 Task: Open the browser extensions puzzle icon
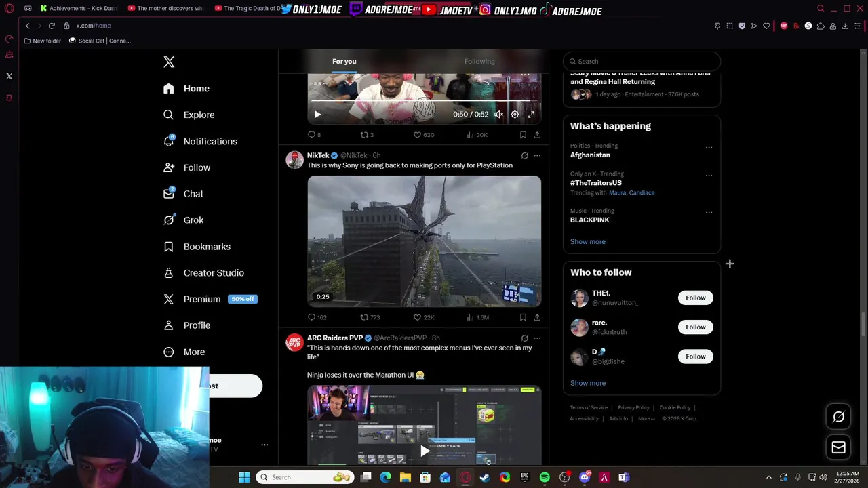821,26
